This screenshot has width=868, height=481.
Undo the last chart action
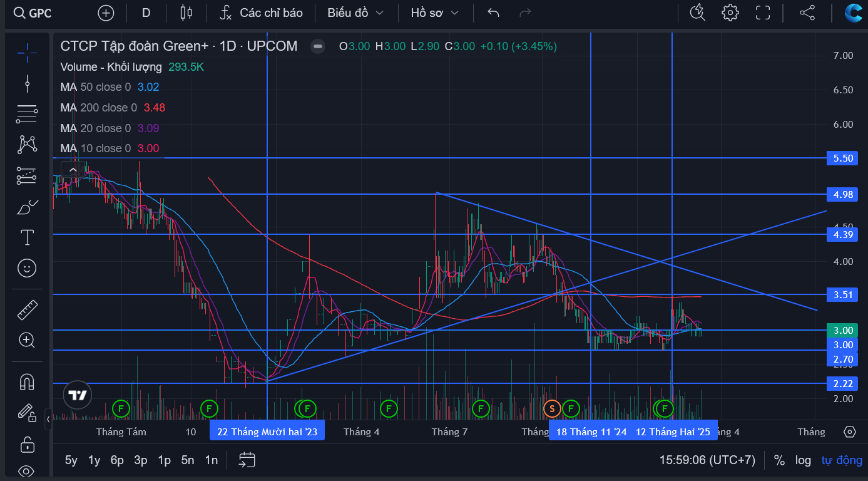coord(493,13)
